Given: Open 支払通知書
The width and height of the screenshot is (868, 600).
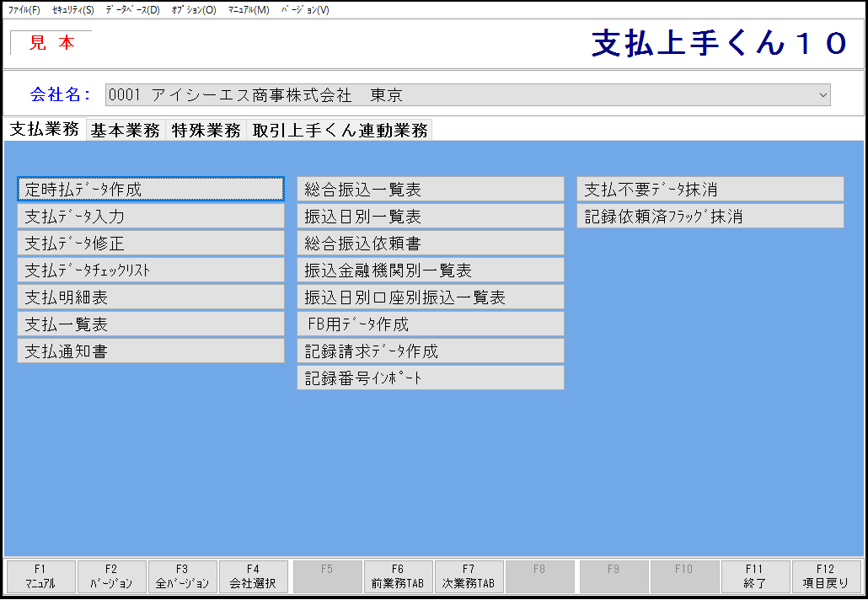Looking at the screenshot, I should click(x=151, y=351).
